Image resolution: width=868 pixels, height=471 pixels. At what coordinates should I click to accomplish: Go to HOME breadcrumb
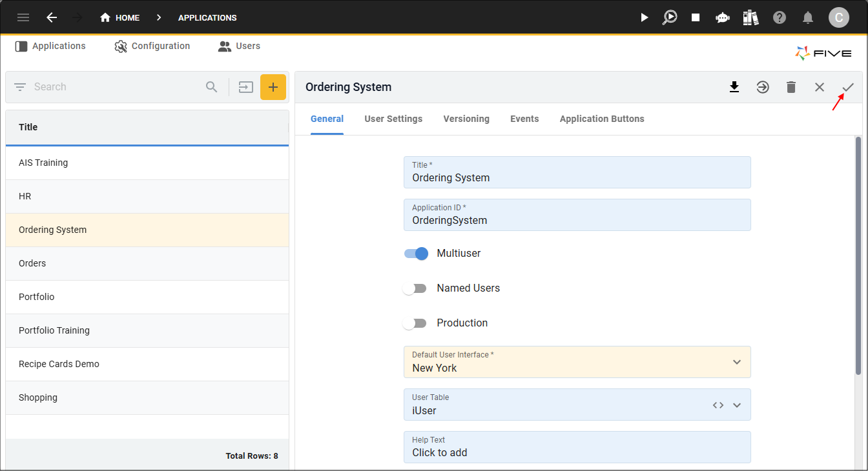pos(119,17)
